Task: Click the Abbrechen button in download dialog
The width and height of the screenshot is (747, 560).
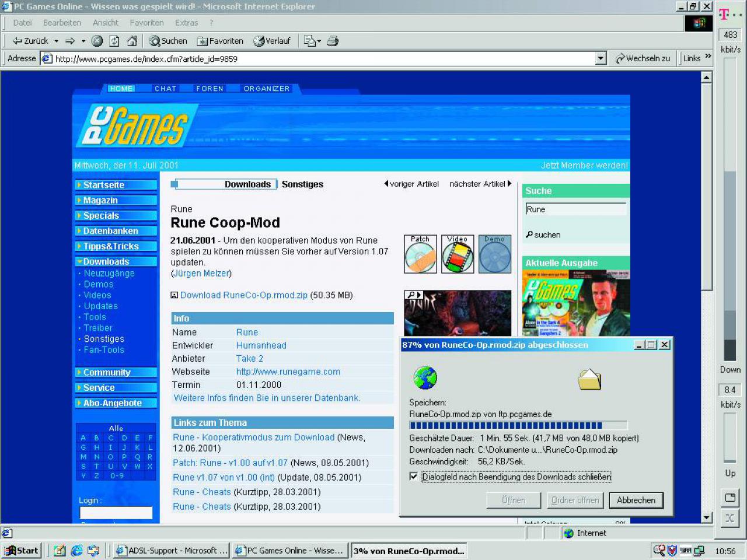Action: click(x=636, y=500)
